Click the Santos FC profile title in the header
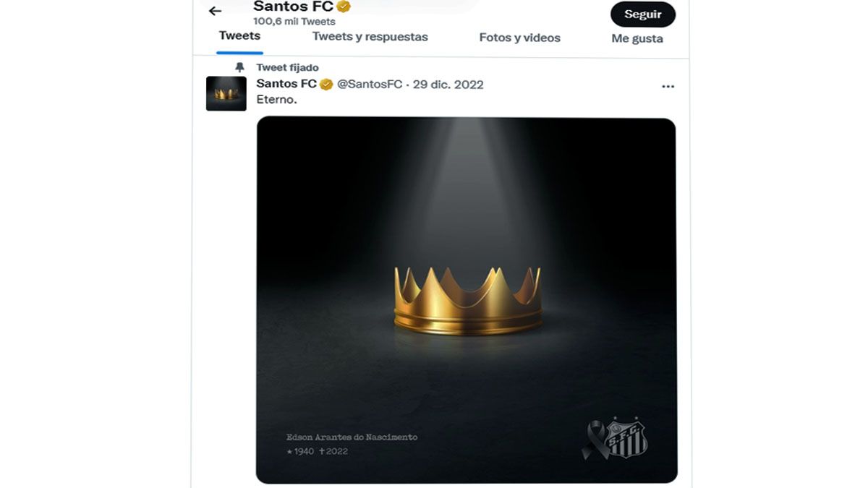This screenshot has width=868, height=488. click(x=293, y=7)
